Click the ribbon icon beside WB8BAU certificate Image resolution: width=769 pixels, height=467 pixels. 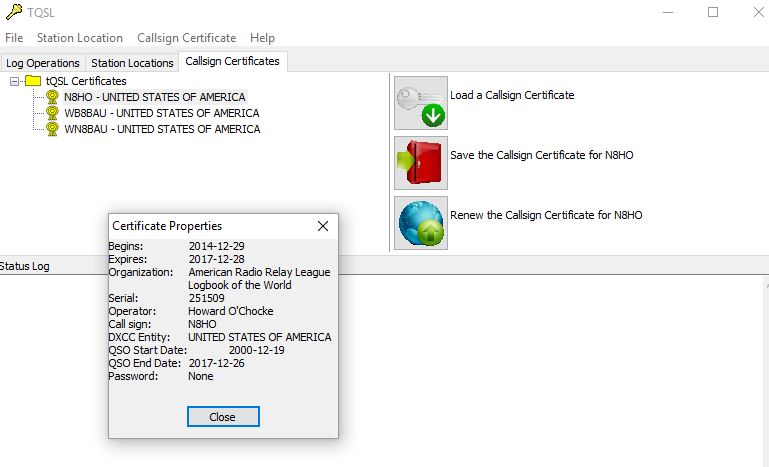52,113
